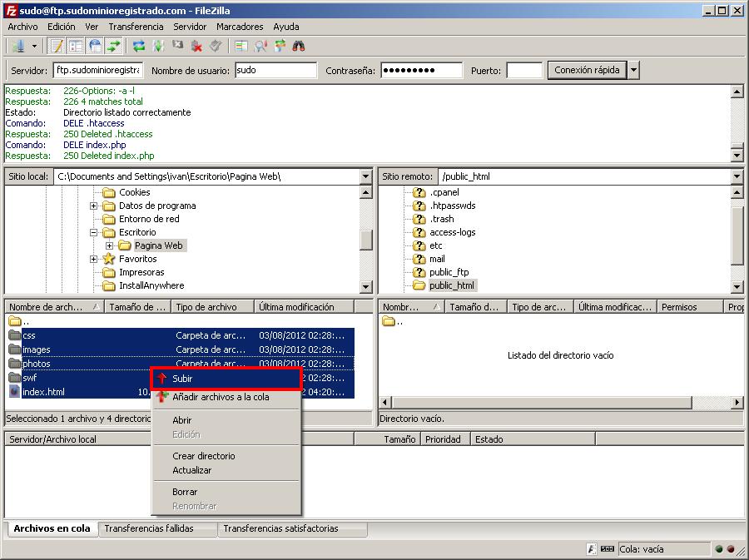Click the remote tree scrollbar thumb
Viewport: 749px width, 560px height.
(737, 235)
